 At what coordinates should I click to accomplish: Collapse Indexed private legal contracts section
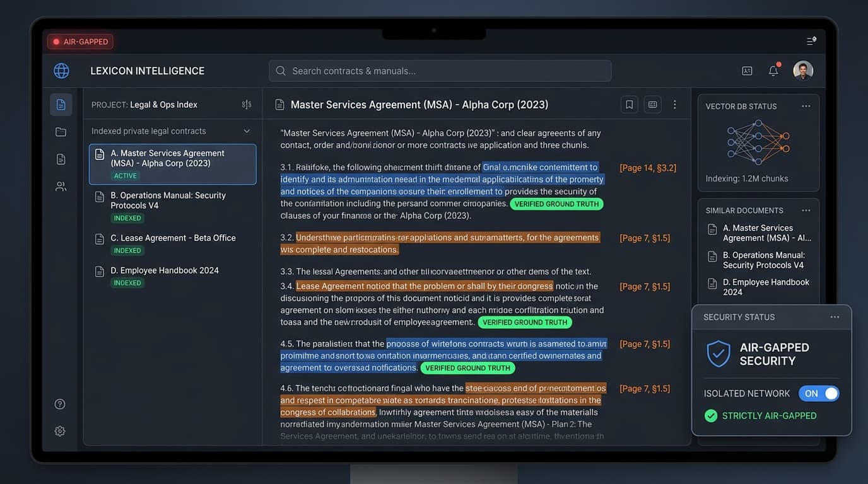247,131
